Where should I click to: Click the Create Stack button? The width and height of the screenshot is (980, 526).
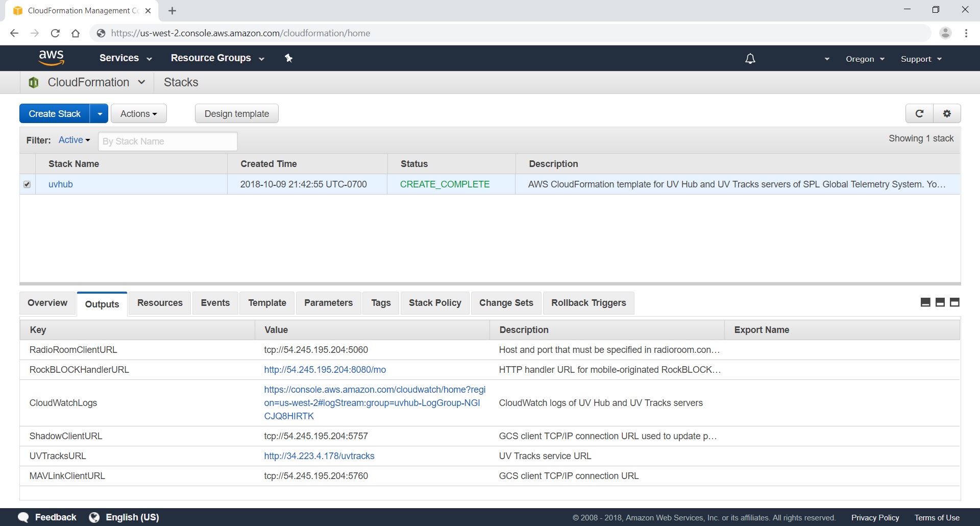tap(55, 113)
